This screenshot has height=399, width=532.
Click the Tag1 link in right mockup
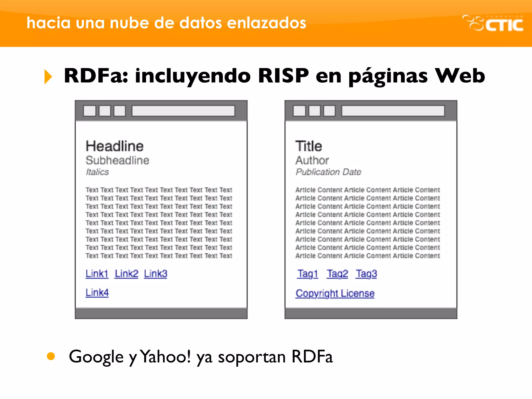coord(308,274)
